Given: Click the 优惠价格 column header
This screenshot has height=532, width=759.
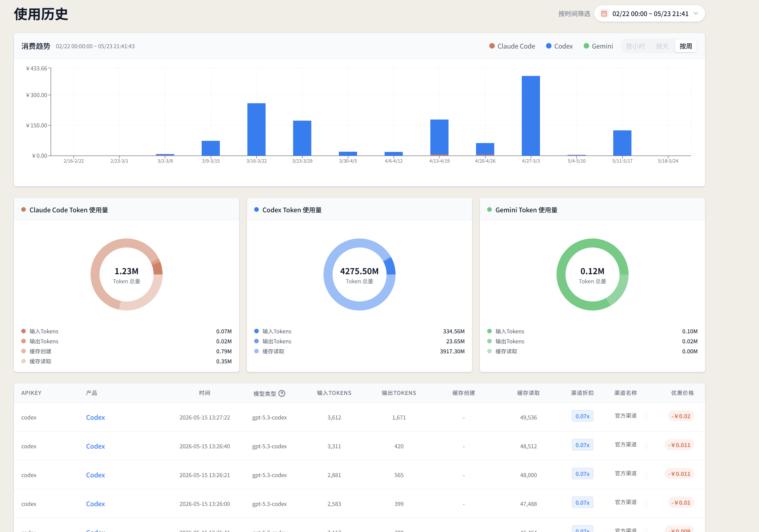Looking at the screenshot, I should pos(682,393).
